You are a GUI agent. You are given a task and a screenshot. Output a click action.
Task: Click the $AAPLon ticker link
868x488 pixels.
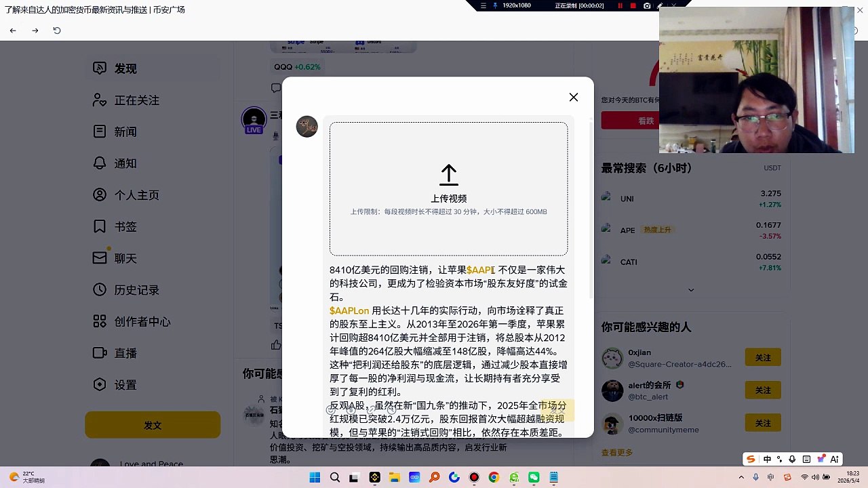coord(349,310)
